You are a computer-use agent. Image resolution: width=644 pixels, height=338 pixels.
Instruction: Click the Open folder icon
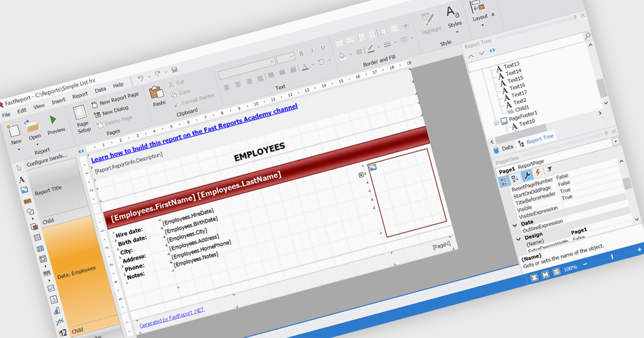32,127
